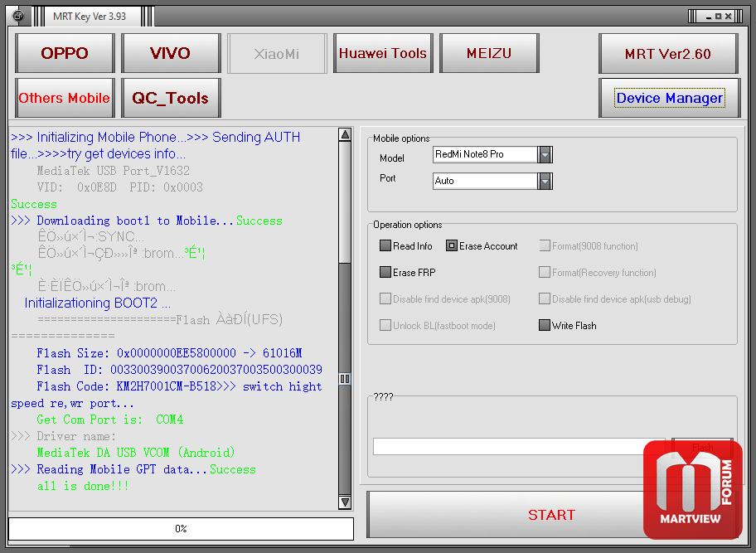Click the 'Flash ID' log line
This screenshot has width=756, height=553.
[x=179, y=370]
